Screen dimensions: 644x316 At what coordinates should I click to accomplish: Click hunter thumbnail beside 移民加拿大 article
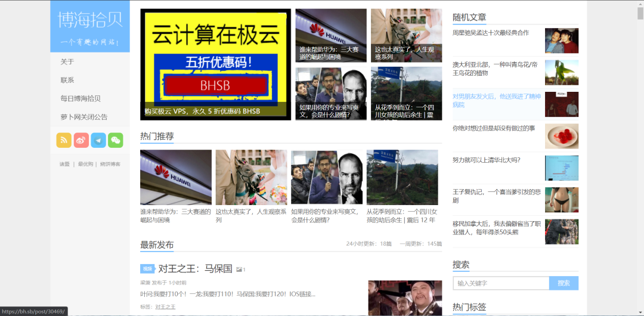click(x=562, y=232)
